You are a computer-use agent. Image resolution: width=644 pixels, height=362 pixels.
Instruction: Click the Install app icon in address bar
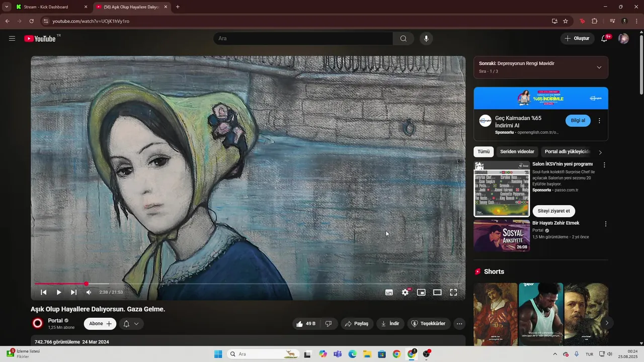(x=554, y=21)
